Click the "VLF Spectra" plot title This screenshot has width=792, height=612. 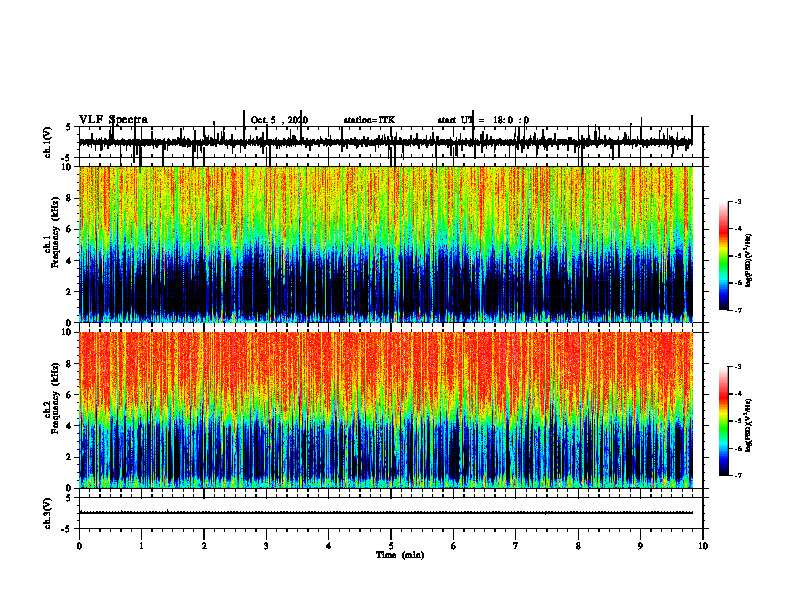click(113, 120)
